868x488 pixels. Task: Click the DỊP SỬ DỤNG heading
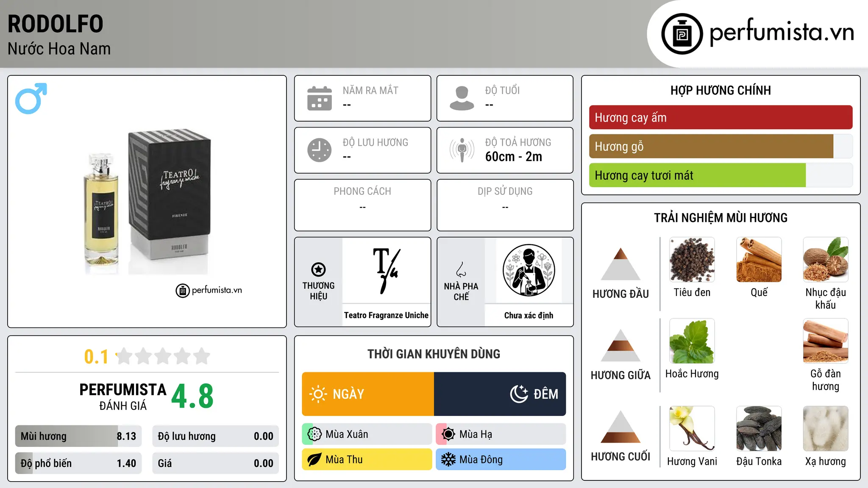pyautogui.click(x=505, y=191)
